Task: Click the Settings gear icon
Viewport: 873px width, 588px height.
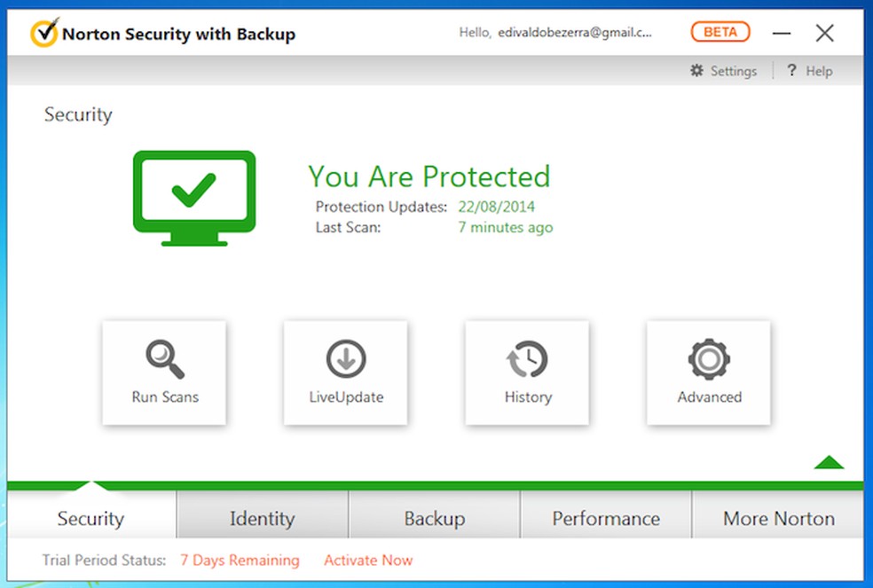Action: click(x=697, y=71)
